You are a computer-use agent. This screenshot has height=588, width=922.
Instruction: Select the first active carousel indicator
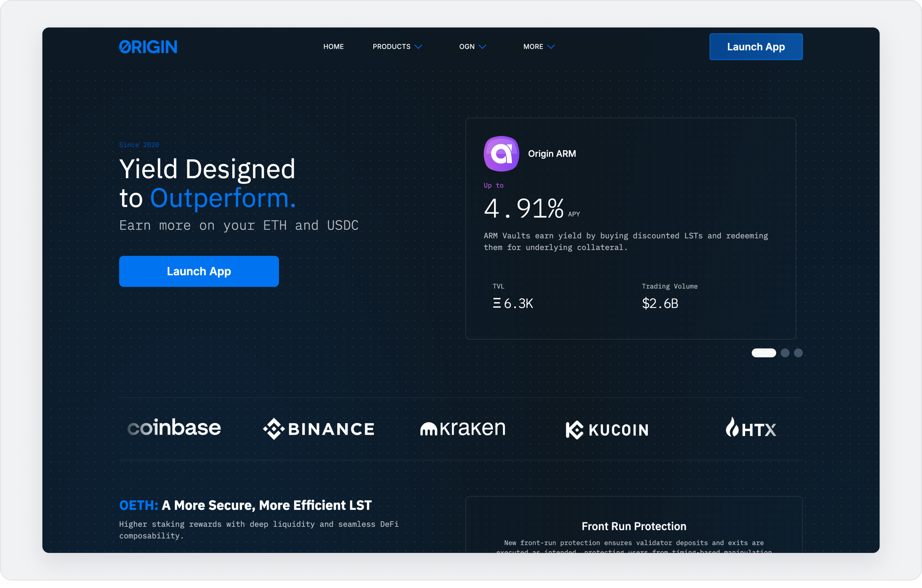(x=763, y=353)
